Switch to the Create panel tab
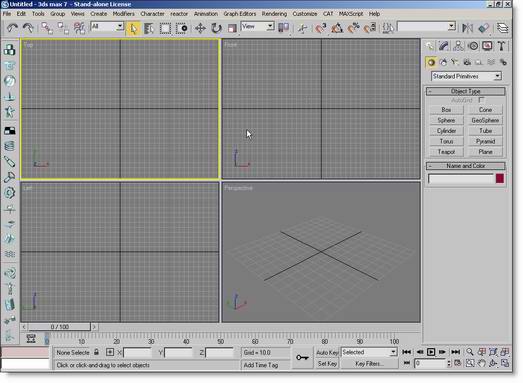Viewport: 523px width, 383px height. 429,46
